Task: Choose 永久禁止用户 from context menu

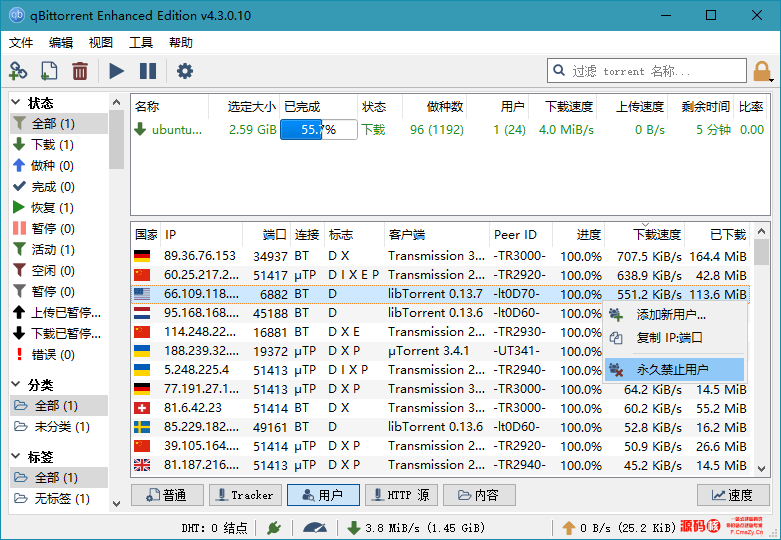Action: coord(674,370)
